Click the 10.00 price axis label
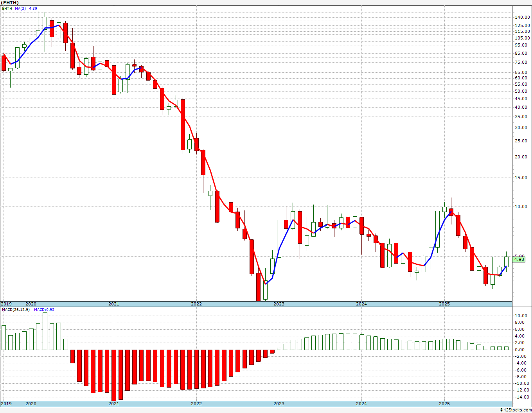Viewport: 532px width, 413px height. coord(521,206)
